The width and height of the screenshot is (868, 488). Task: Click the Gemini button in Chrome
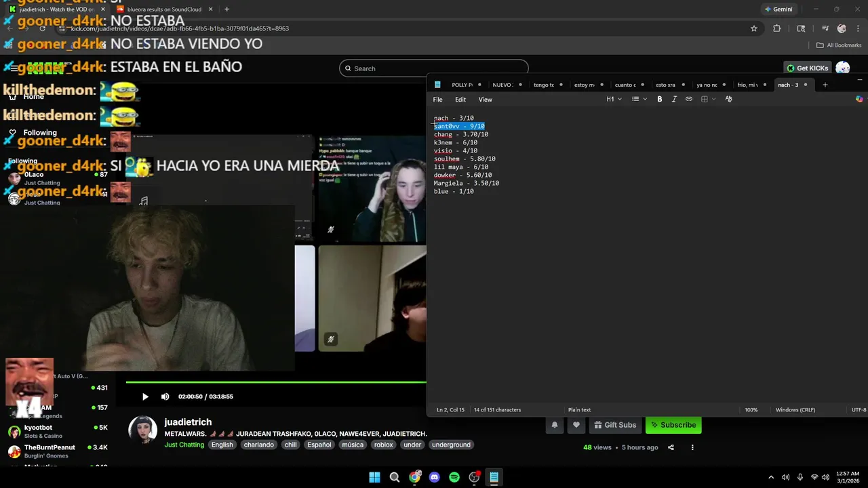[778, 9]
